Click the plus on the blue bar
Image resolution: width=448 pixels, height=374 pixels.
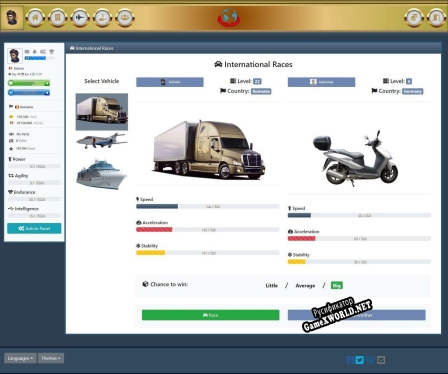pos(47,92)
